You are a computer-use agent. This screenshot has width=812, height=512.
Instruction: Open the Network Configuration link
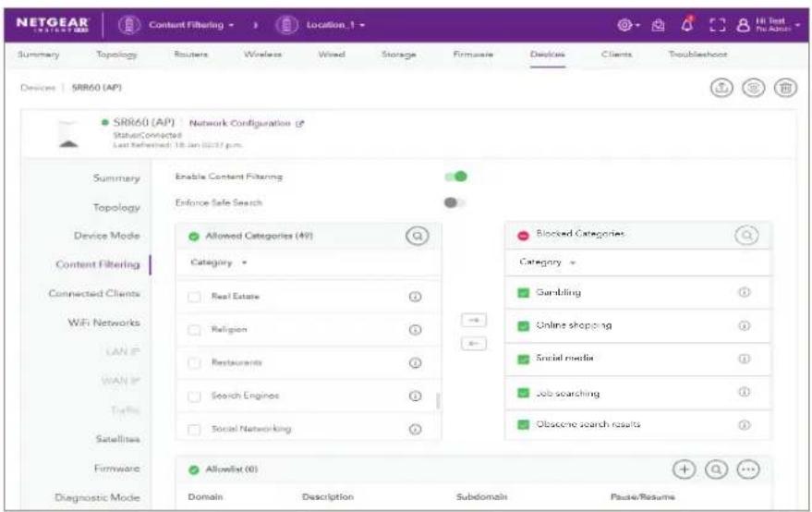click(240, 123)
